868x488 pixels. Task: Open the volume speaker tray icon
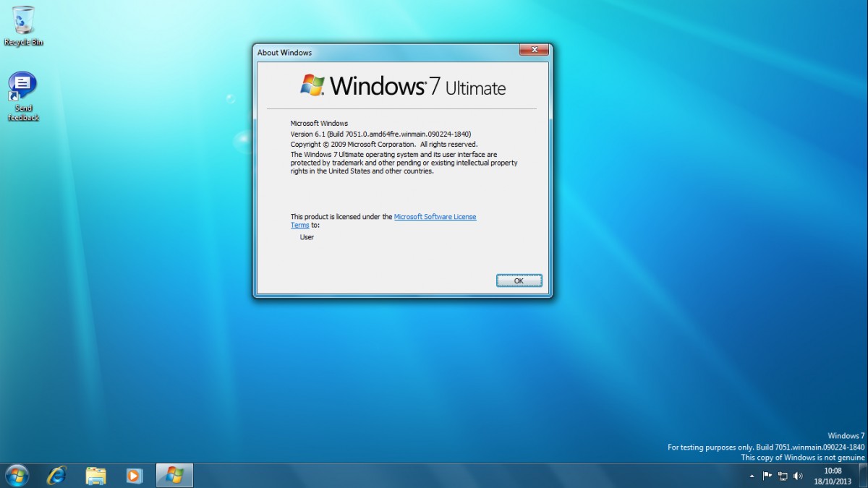click(798, 476)
